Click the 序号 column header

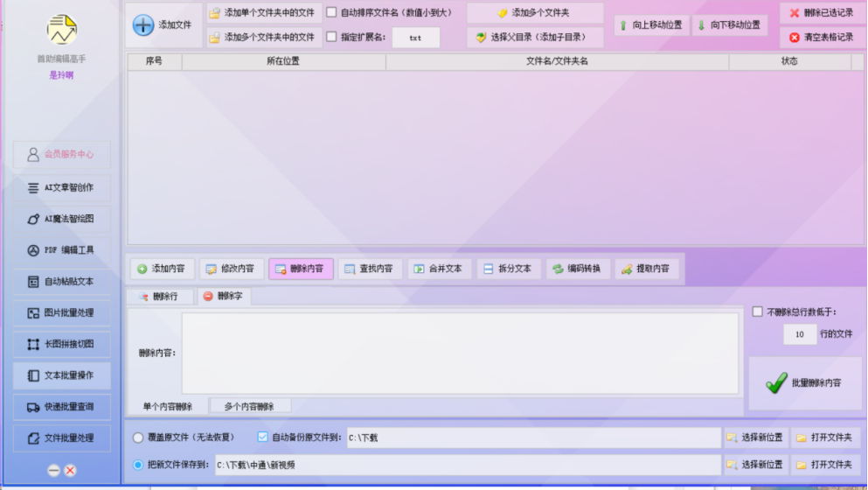click(x=155, y=61)
